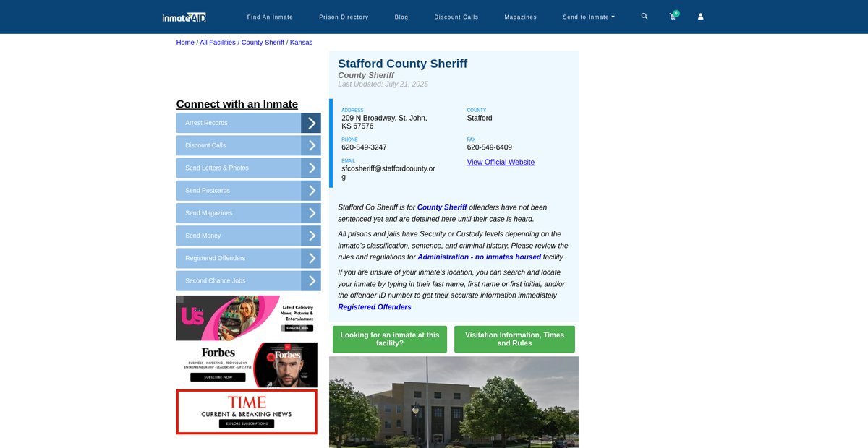
Task: Expand the Send to Inmate dropdown
Action: 589,17
